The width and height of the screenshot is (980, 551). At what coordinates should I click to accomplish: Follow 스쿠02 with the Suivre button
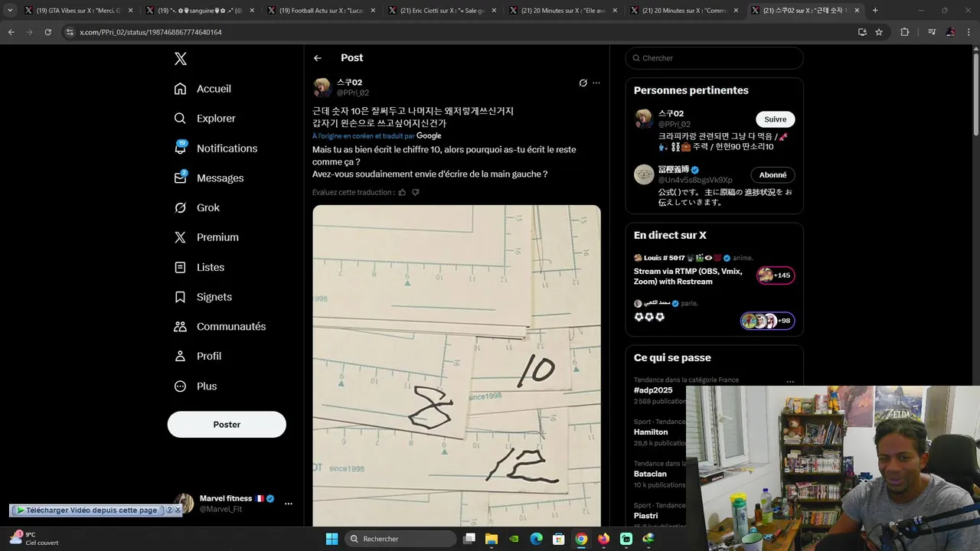(776, 119)
